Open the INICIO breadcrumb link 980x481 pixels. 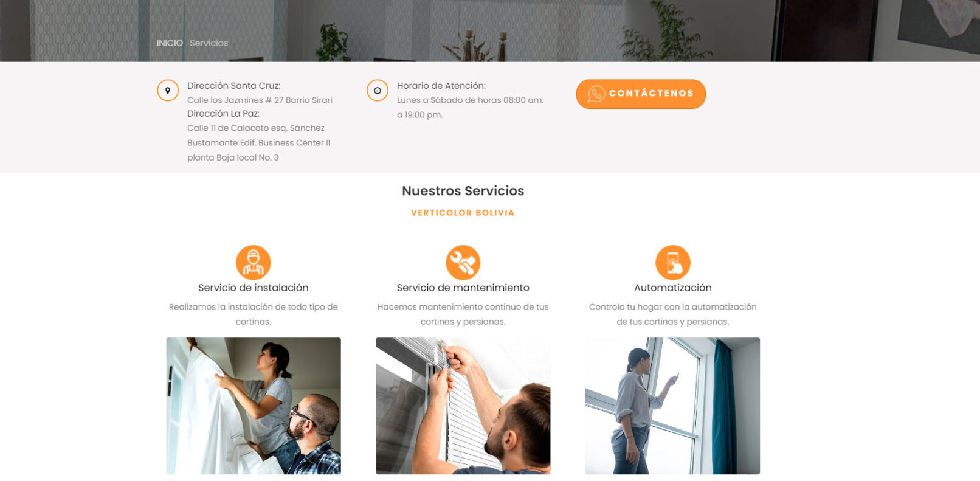[170, 43]
